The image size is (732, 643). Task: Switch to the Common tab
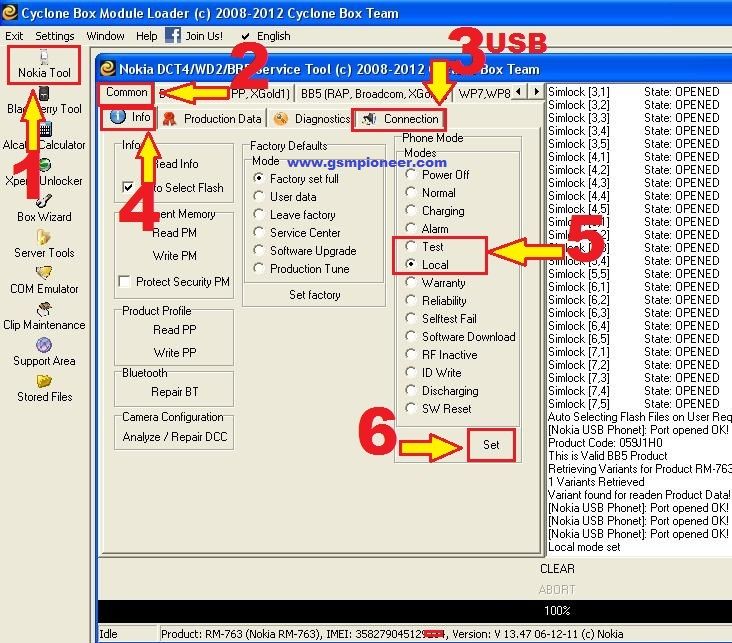tap(126, 92)
